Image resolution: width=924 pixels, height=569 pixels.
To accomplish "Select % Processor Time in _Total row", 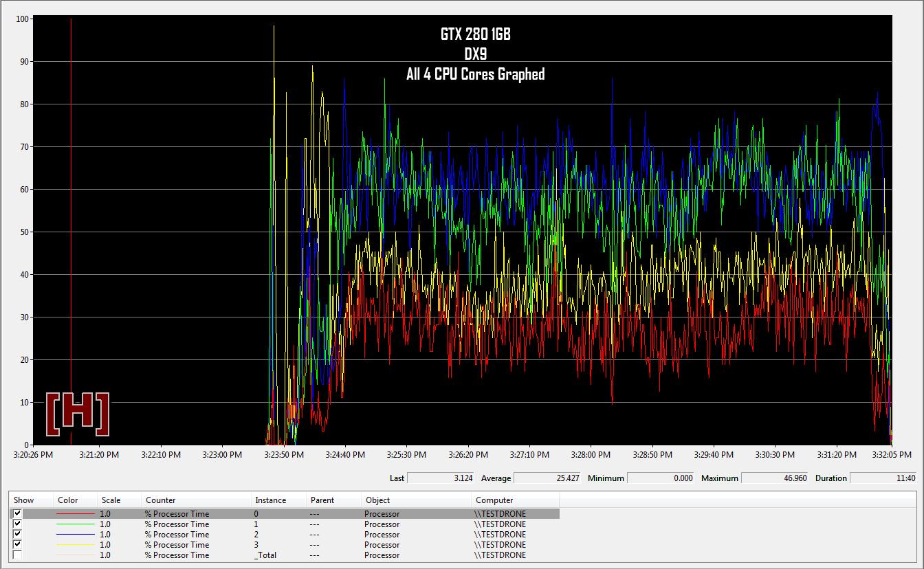I will tap(177, 555).
